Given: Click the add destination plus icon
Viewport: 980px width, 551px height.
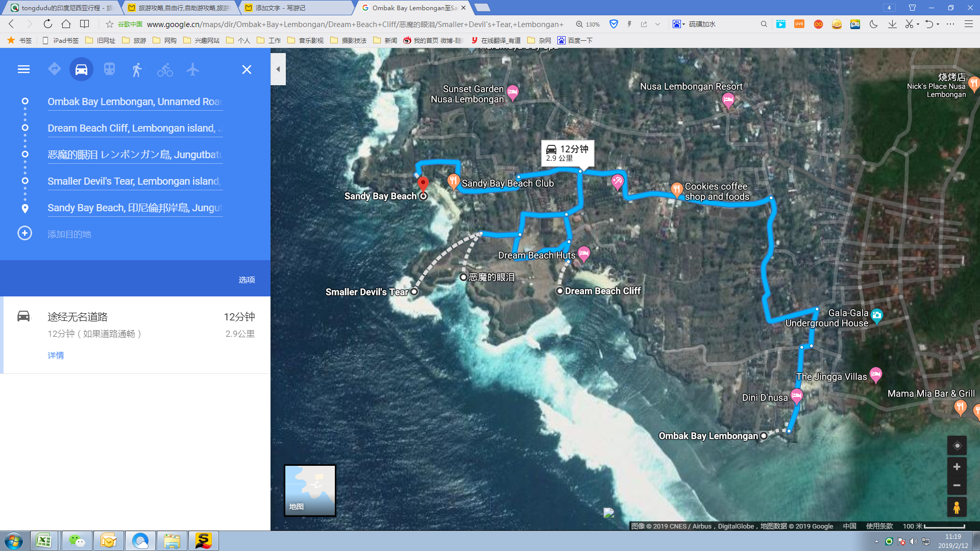Looking at the screenshot, I should (x=24, y=233).
